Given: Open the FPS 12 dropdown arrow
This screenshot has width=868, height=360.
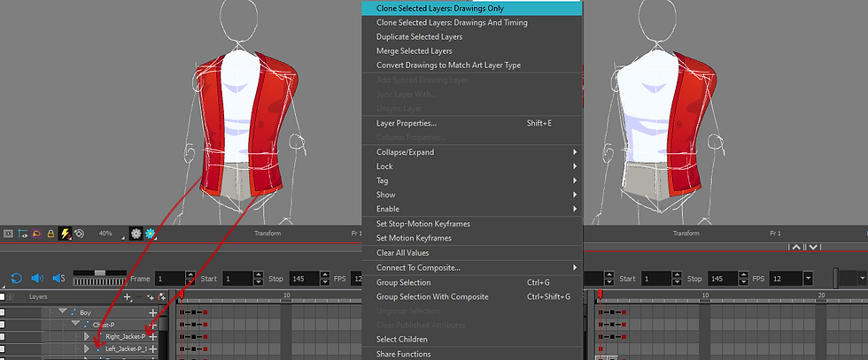Looking at the screenshot, I should 808,278.
